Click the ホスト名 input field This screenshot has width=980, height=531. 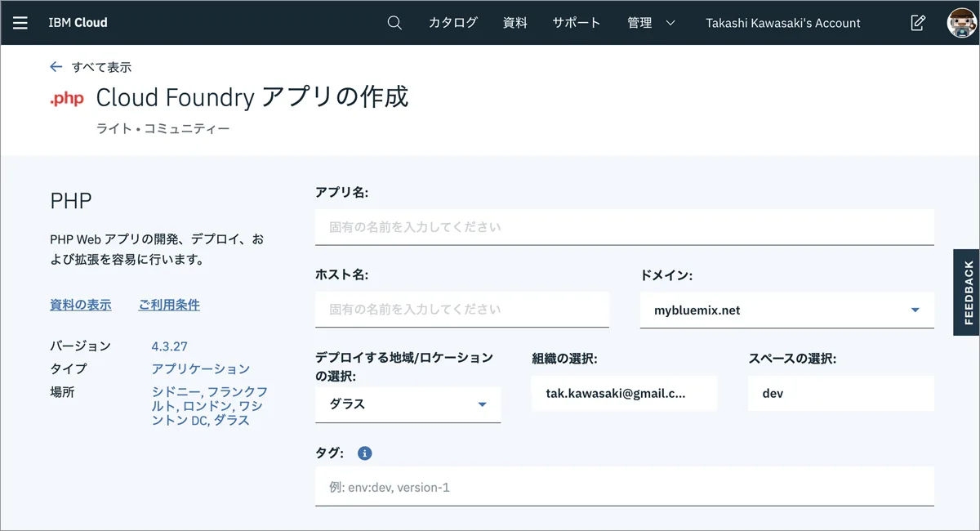click(462, 310)
